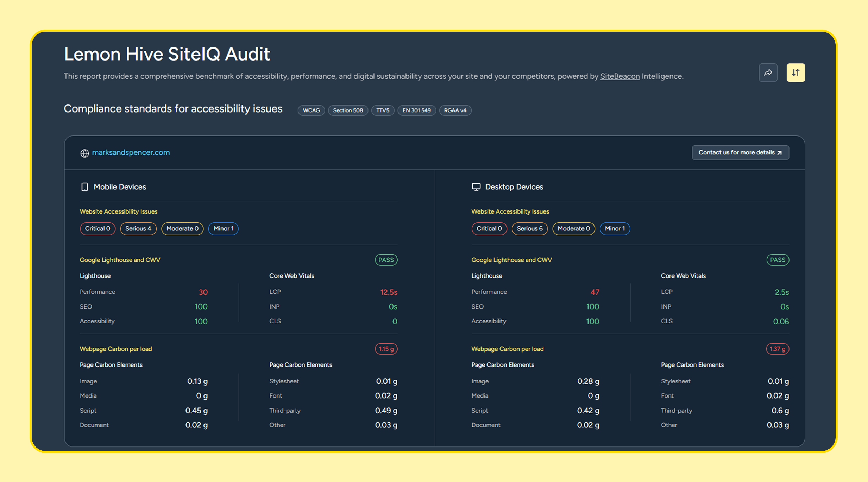
Task: Open the marksandspencer.com link
Action: click(x=131, y=152)
